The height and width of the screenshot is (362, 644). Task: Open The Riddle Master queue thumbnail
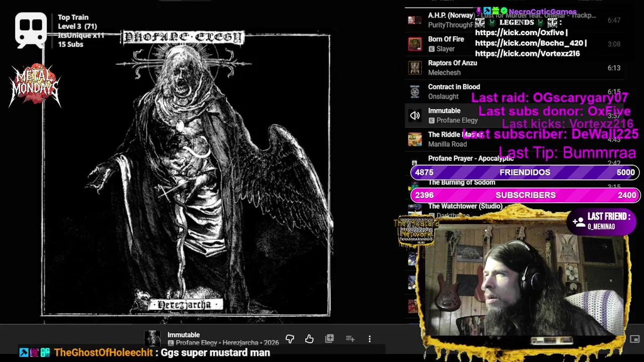(415, 139)
